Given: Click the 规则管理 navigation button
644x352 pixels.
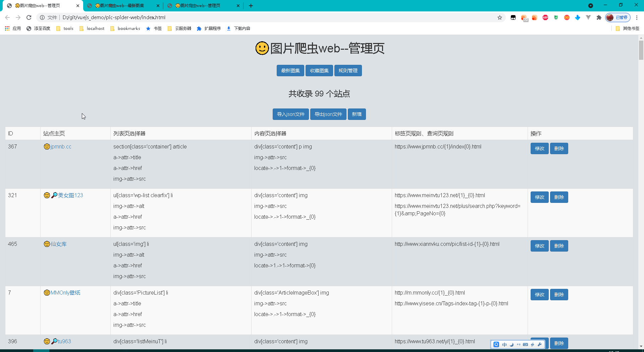Looking at the screenshot, I should (x=348, y=71).
